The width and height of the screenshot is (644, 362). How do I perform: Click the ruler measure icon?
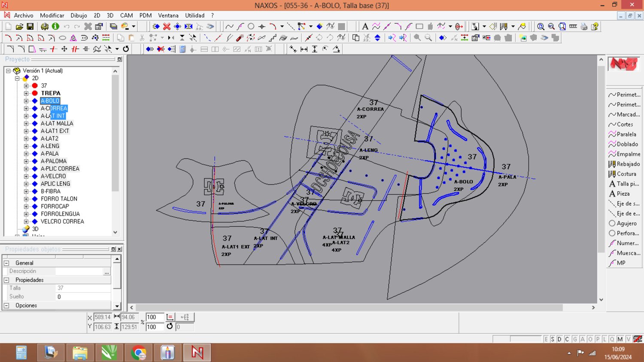pos(573,27)
